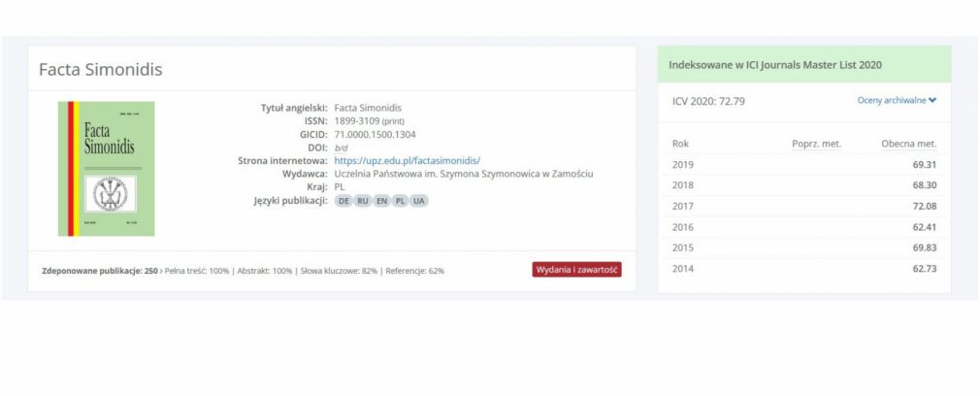Open the upz.edu.pl/factasimonidis website link
The height and width of the screenshot is (396, 980).
click(407, 161)
